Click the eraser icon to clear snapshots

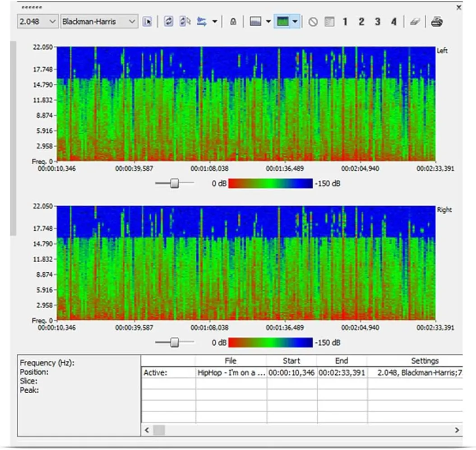tap(415, 21)
